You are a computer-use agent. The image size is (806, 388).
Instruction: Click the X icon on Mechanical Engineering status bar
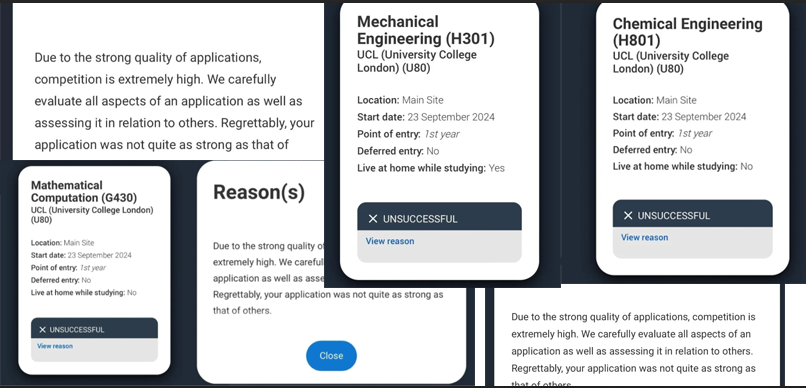click(x=373, y=219)
